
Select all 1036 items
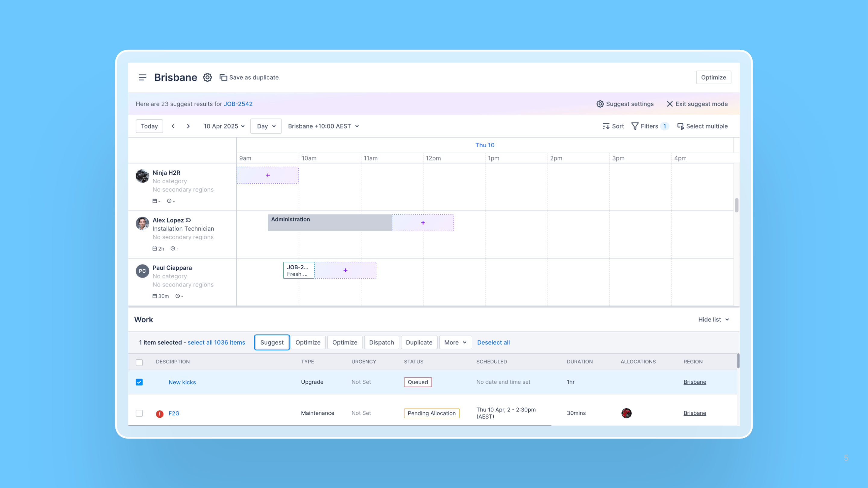click(x=216, y=343)
